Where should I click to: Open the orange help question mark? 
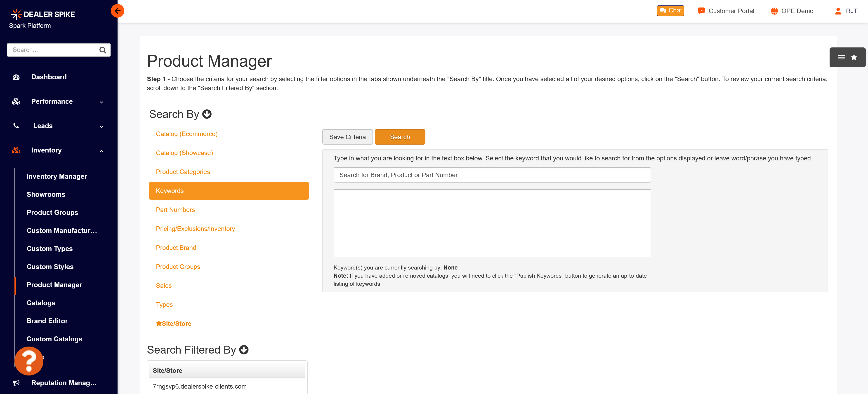29,361
